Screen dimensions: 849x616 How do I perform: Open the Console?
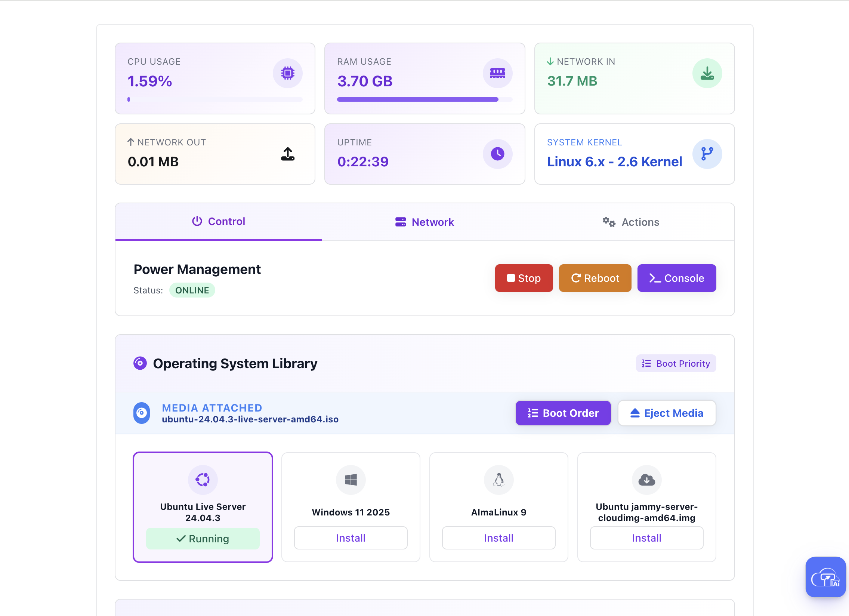(x=676, y=278)
